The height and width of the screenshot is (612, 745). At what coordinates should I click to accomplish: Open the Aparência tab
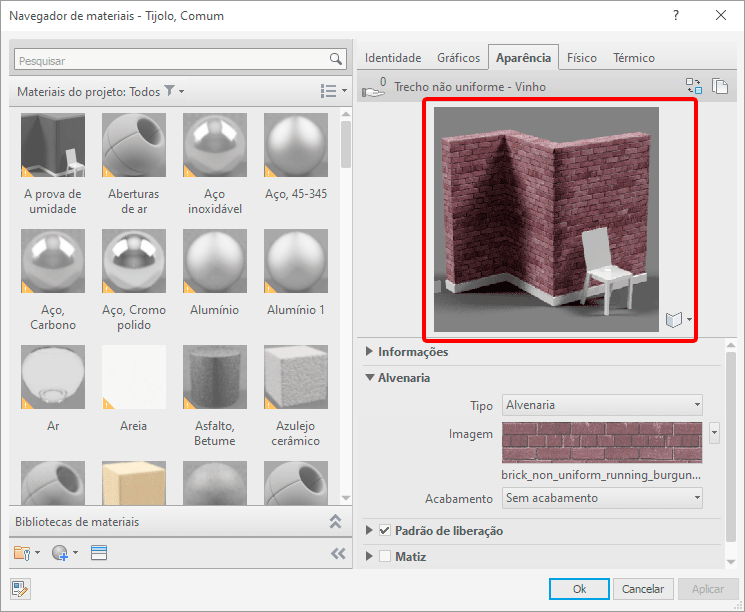(523, 57)
